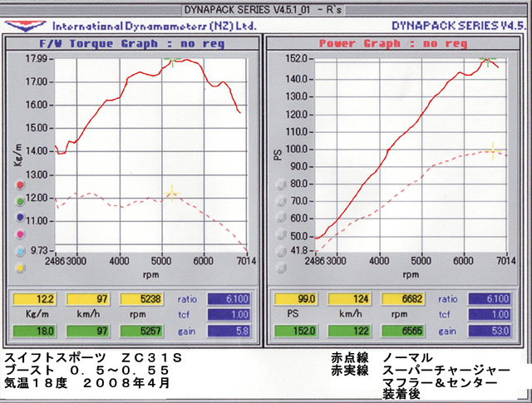Click the grey run button near 60.0 on power graph
This screenshot has width=532, height=403.
pos(281,217)
